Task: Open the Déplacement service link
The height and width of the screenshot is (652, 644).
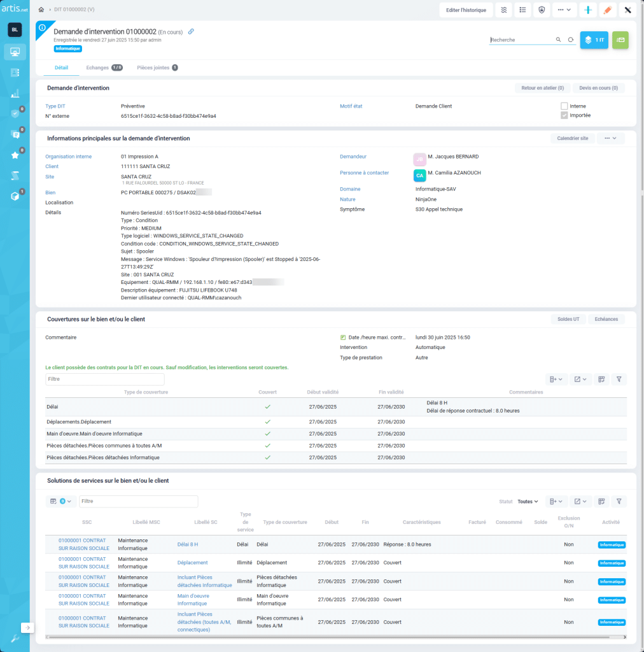Action: (x=192, y=563)
